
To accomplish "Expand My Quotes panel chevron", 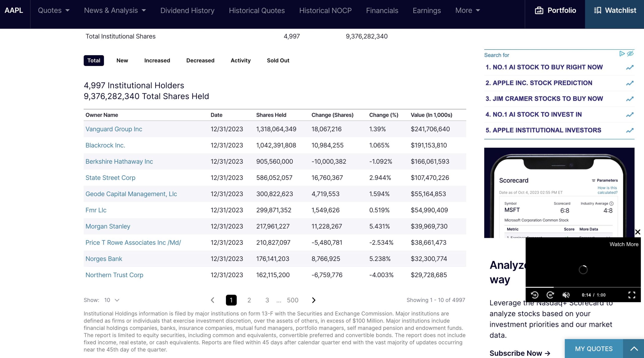I will 634,349.
